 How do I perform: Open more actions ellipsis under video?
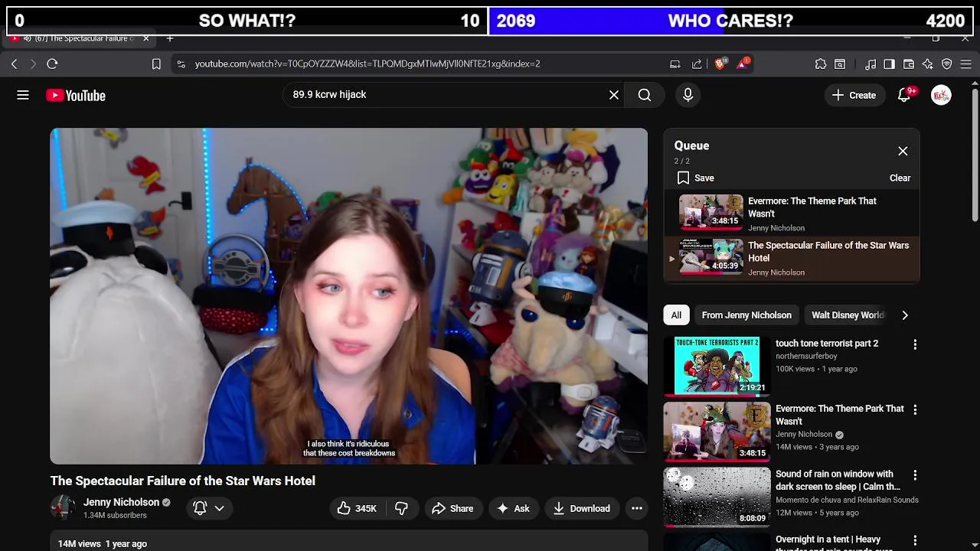pyautogui.click(x=636, y=509)
